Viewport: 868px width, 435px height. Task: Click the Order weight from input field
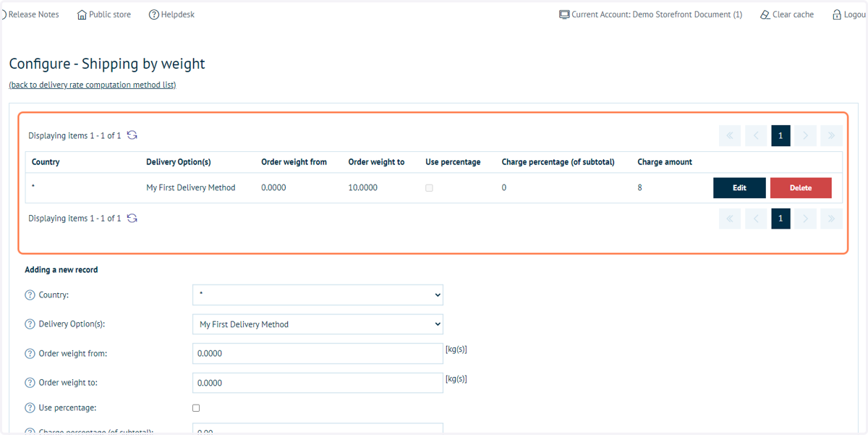point(318,353)
